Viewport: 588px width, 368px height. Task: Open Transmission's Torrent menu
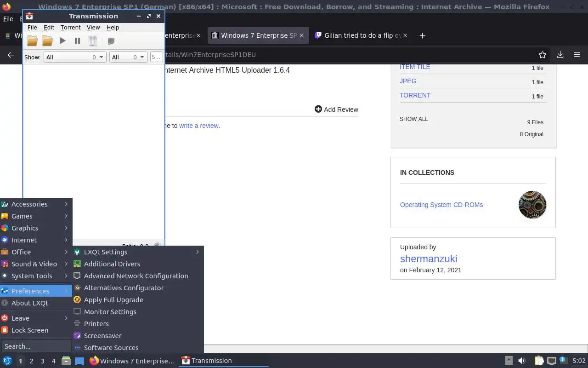pos(70,28)
